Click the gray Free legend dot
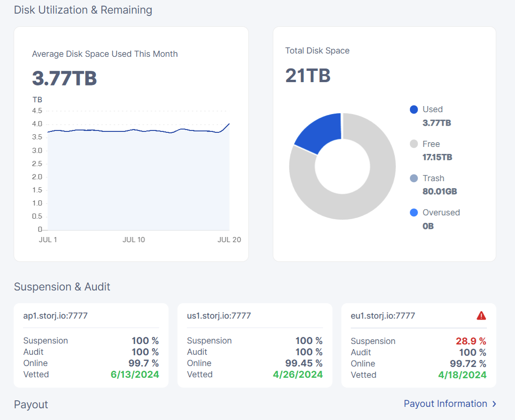This screenshot has height=420, width=515. pos(414,144)
